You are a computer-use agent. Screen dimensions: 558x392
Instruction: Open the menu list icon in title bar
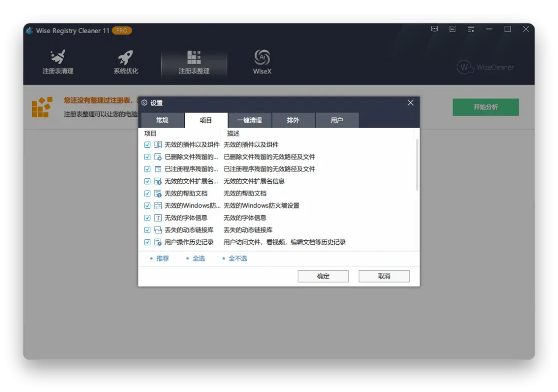click(x=471, y=29)
